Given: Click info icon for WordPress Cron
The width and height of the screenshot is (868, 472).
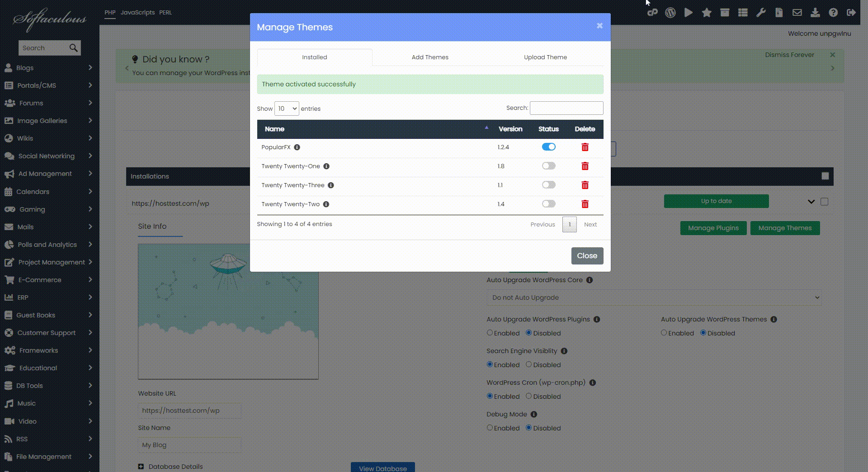Looking at the screenshot, I should point(593,383).
